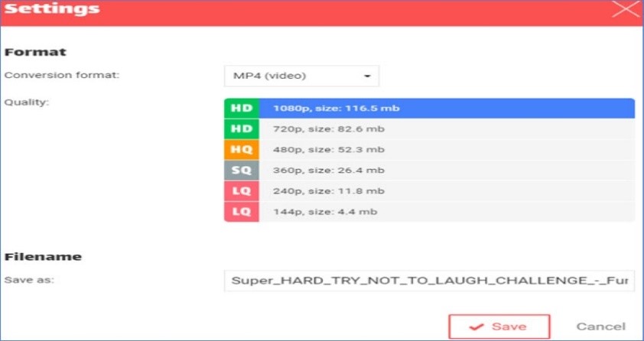Screen dimensions: 644x341
Task: Click the LQ badge for 144p
Action: click(242, 212)
